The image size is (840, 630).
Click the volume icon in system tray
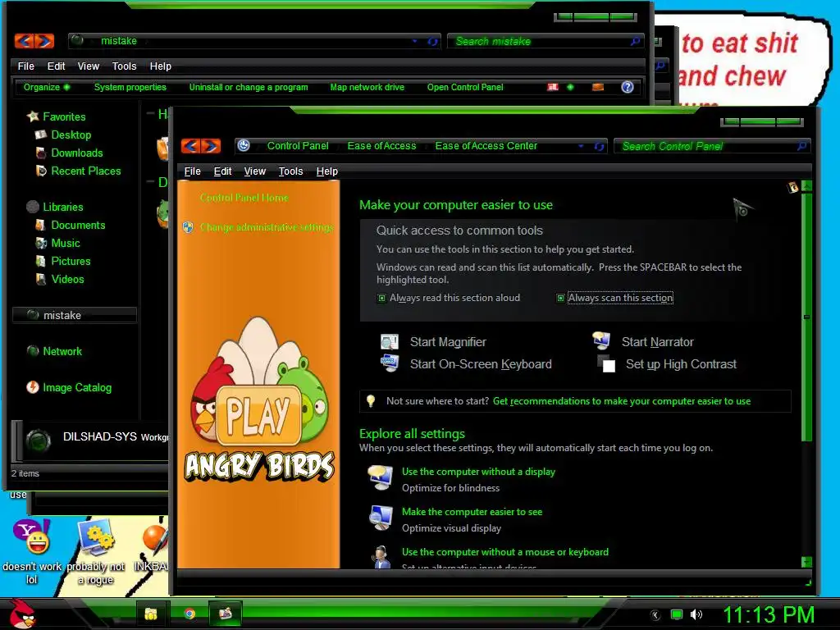point(696,614)
